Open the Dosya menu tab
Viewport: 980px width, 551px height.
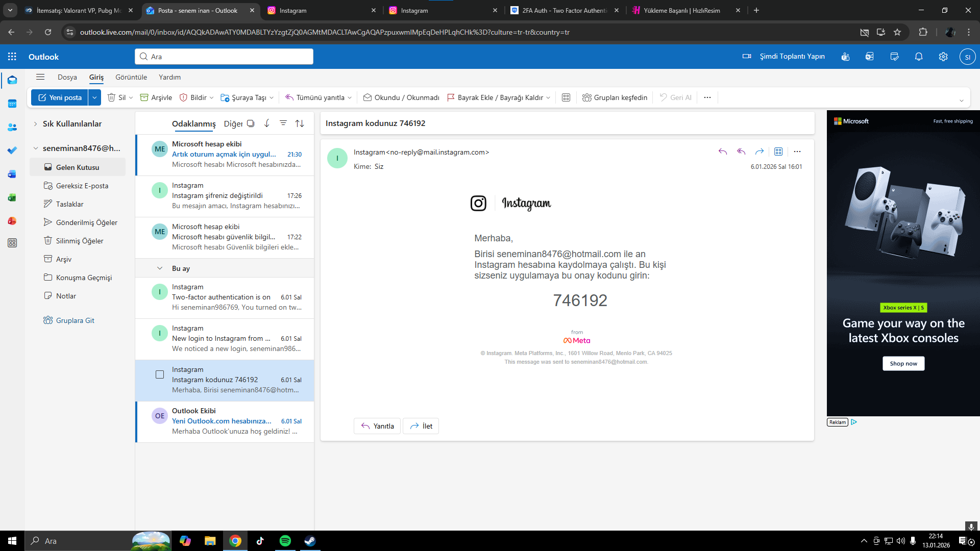pos(67,77)
